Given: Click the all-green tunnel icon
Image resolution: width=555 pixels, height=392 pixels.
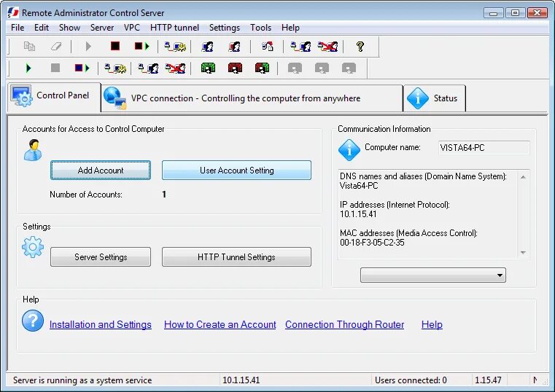Looking at the screenshot, I should pyautogui.click(x=208, y=68).
